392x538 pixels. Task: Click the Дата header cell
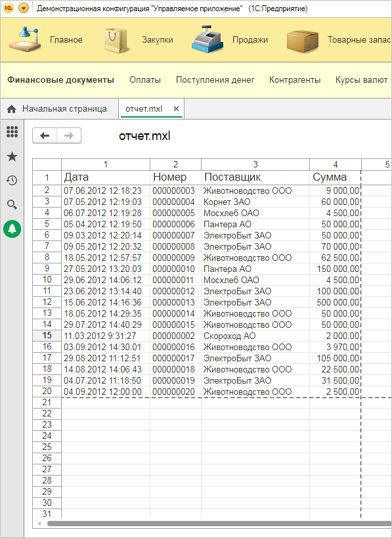[x=106, y=177]
